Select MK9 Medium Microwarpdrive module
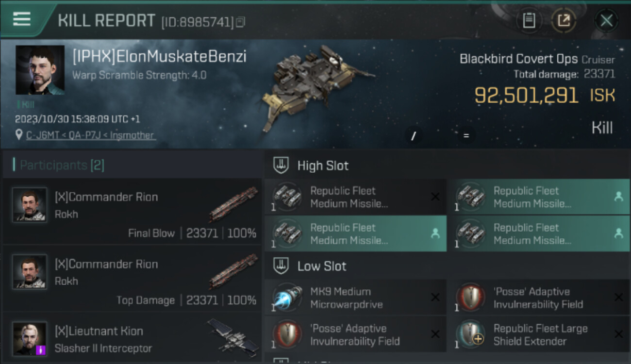This screenshot has width=631, height=364. (355, 298)
